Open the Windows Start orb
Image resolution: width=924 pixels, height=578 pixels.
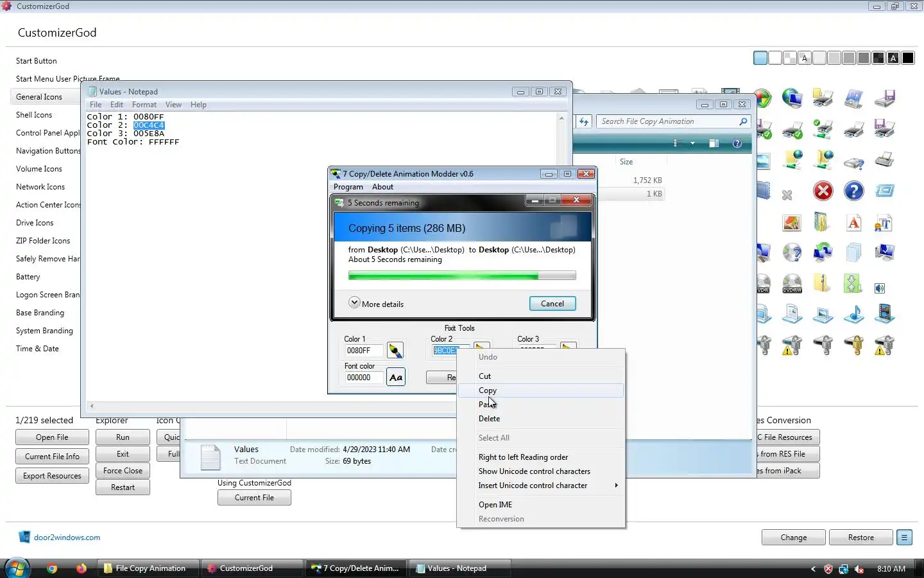[17, 568]
